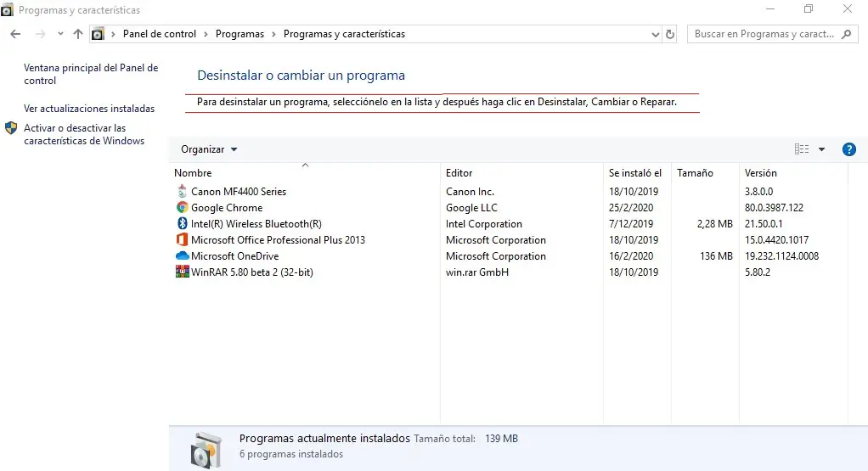Sort by the Versión column header
The image size is (868, 471).
[761, 173]
